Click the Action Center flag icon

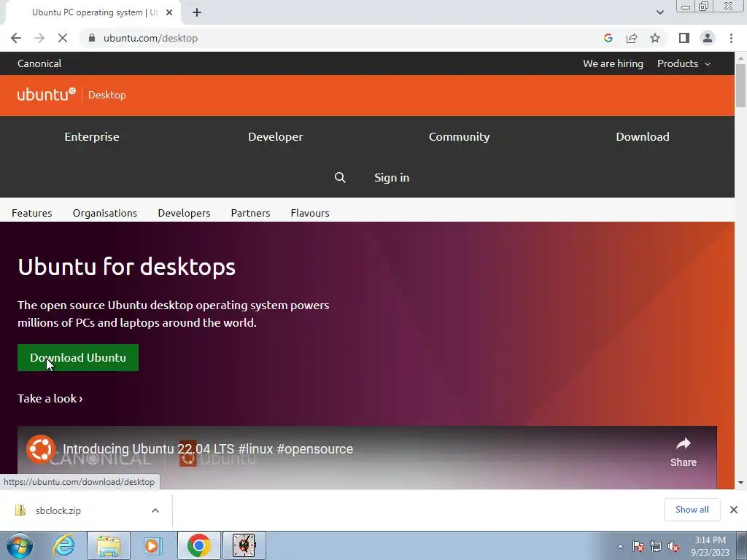click(x=638, y=547)
